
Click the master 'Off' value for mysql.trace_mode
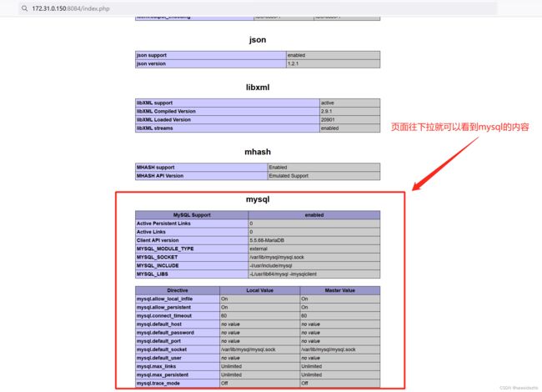[339, 383]
